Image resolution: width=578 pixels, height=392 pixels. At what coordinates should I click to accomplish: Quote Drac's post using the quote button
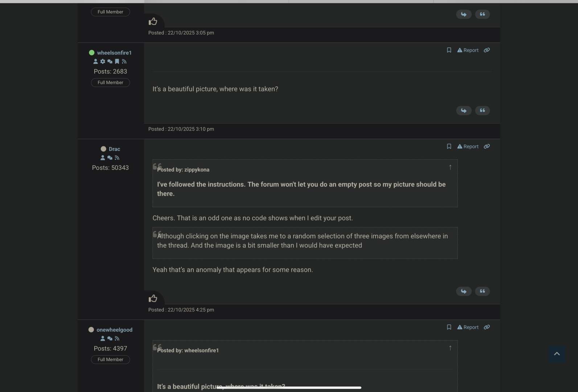482,291
